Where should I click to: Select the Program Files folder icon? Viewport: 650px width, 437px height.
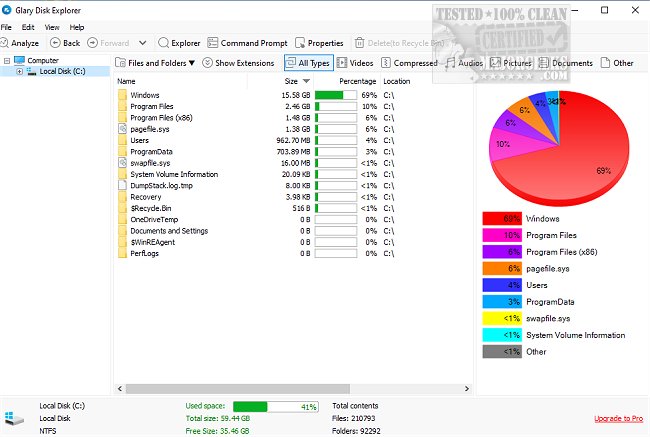click(122, 106)
